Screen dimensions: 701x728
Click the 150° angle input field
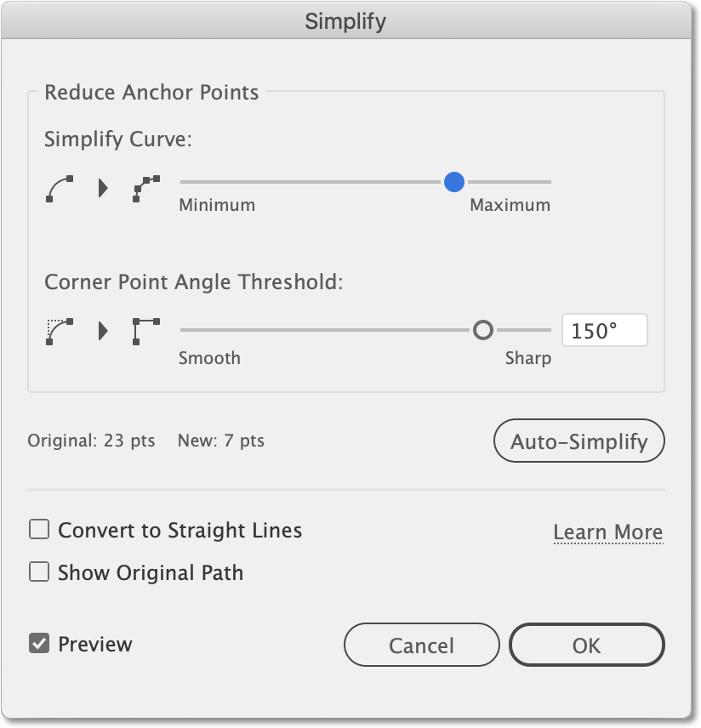point(604,330)
